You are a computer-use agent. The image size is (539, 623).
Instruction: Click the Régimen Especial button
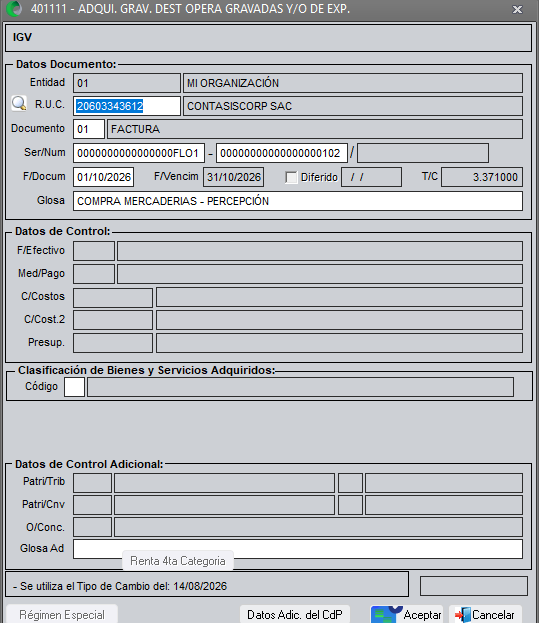[x=62, y=615]
